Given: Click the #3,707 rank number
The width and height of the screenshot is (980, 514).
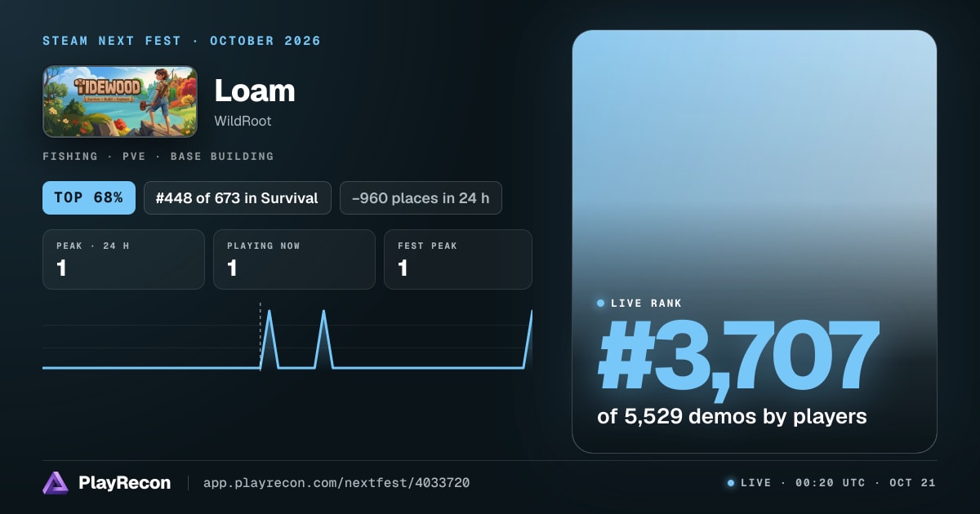Looking at the screenshot, I should click(x=738, y=356).
